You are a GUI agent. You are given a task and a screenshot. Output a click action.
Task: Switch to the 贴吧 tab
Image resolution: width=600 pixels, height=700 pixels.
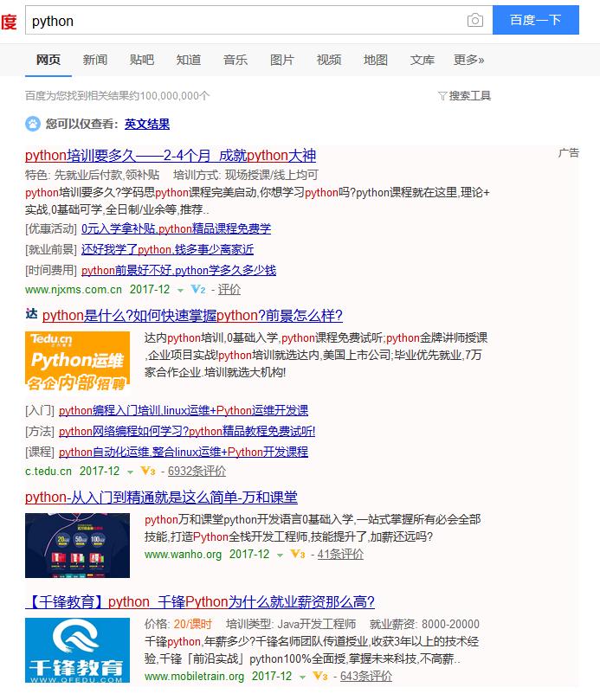142,60
